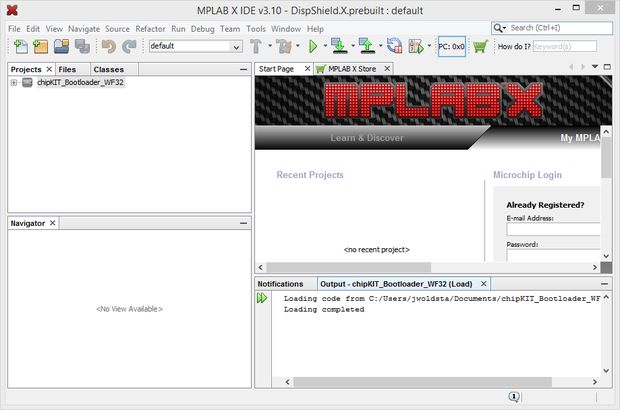Click the green re-run icon in Output
This screenshot has width=620, height=410.
point(262,298)
